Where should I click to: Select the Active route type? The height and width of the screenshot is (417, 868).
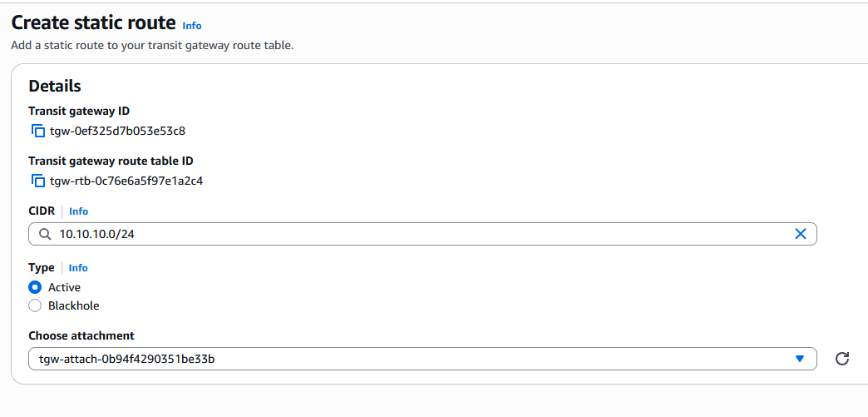(35, 287)
